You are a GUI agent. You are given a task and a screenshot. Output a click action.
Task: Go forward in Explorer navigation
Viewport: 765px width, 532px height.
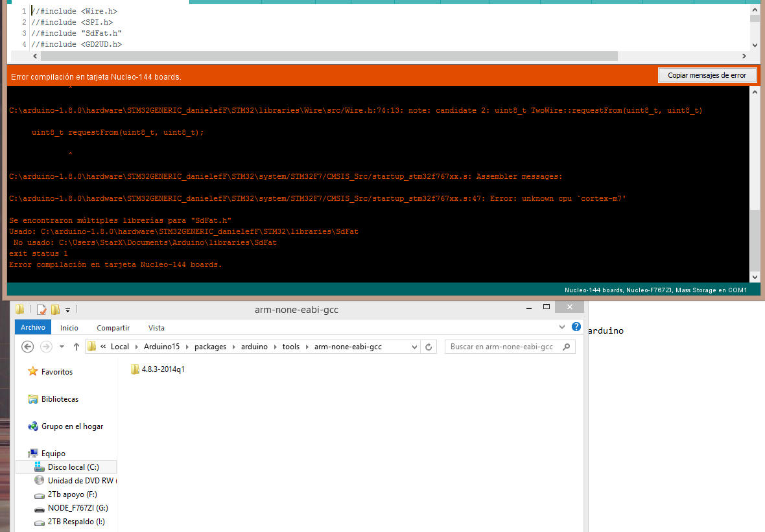click(46, 347)
